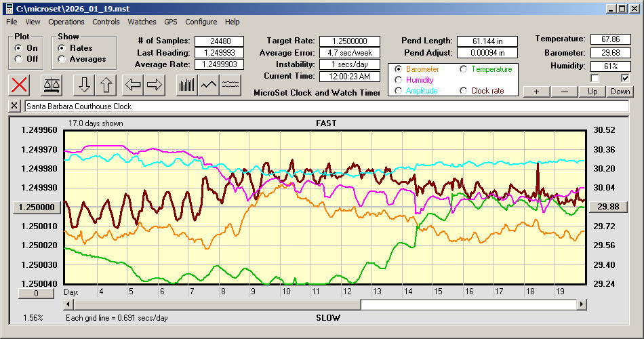Click the Down button
This screenshot has height=339, width=644.
[620, 92]
